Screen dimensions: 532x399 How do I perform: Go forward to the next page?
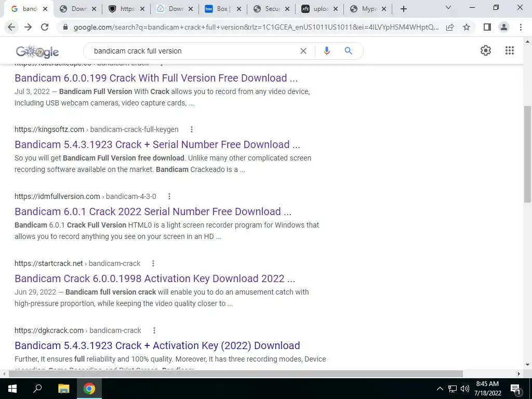tap(28, 27)
